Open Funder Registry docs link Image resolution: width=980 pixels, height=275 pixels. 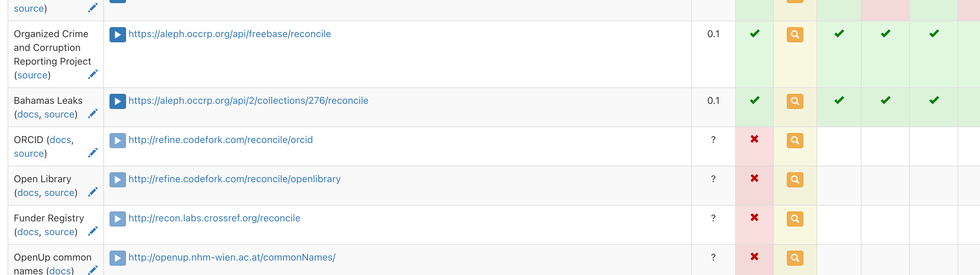tap(28, 232)
